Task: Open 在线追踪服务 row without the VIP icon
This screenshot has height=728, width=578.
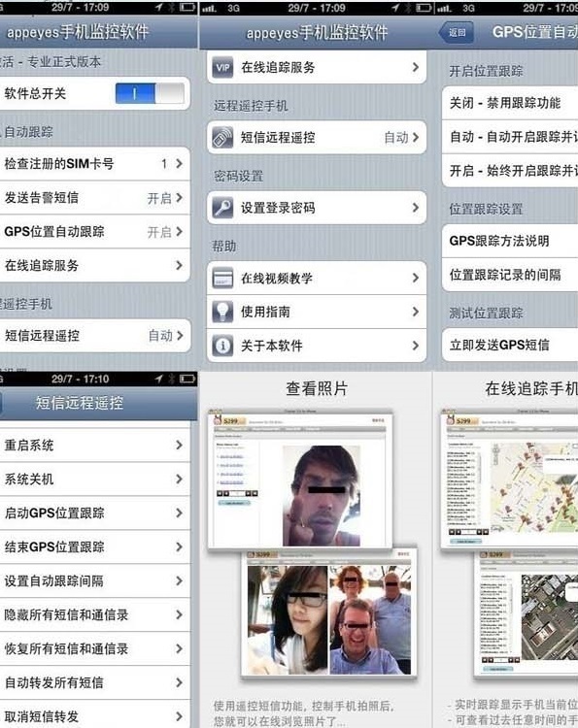Action: 95,266
